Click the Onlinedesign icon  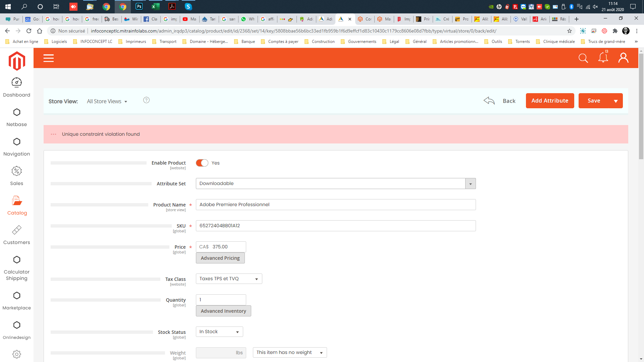coord(17,325)
